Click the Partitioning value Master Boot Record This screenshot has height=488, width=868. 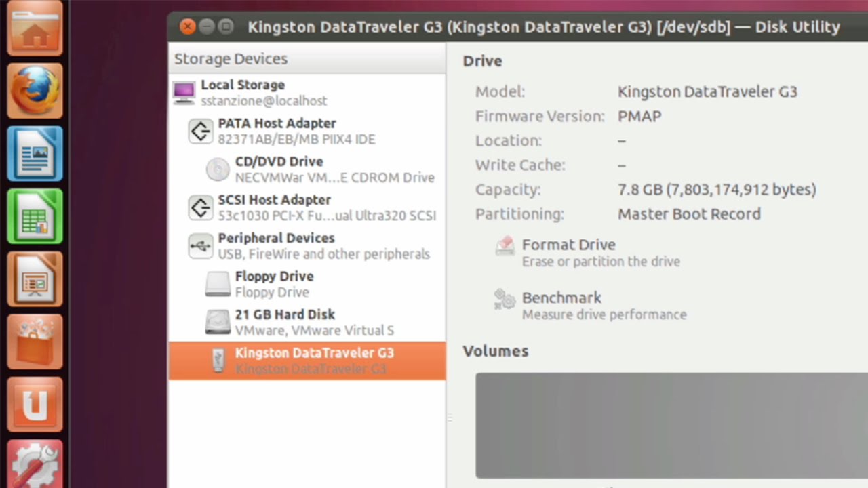(689, 214)
